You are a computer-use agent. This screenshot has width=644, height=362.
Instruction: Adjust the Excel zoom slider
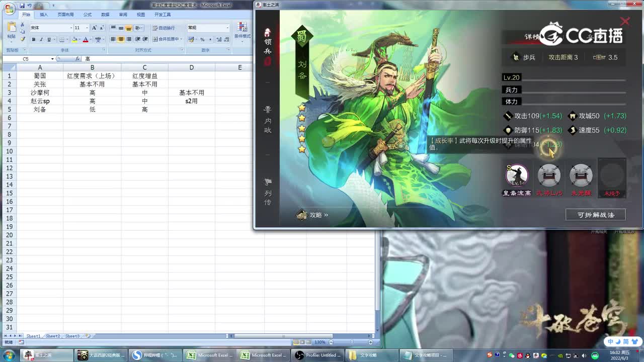[353, 342]
